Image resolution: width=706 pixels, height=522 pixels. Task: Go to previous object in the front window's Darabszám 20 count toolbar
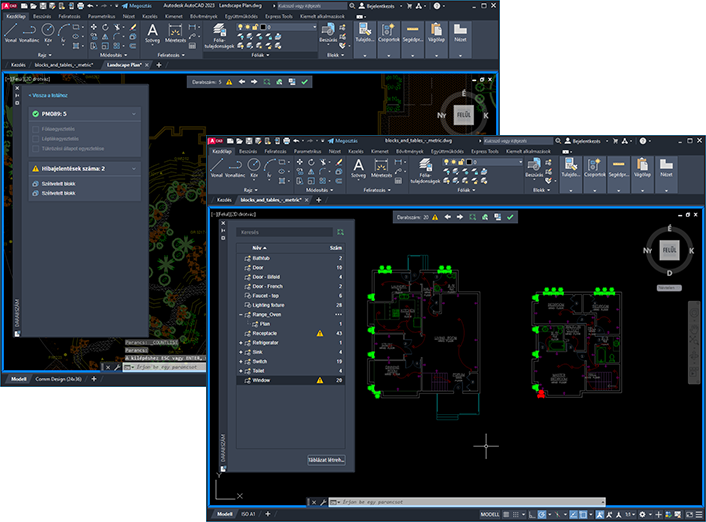click(x=448, y=217)
